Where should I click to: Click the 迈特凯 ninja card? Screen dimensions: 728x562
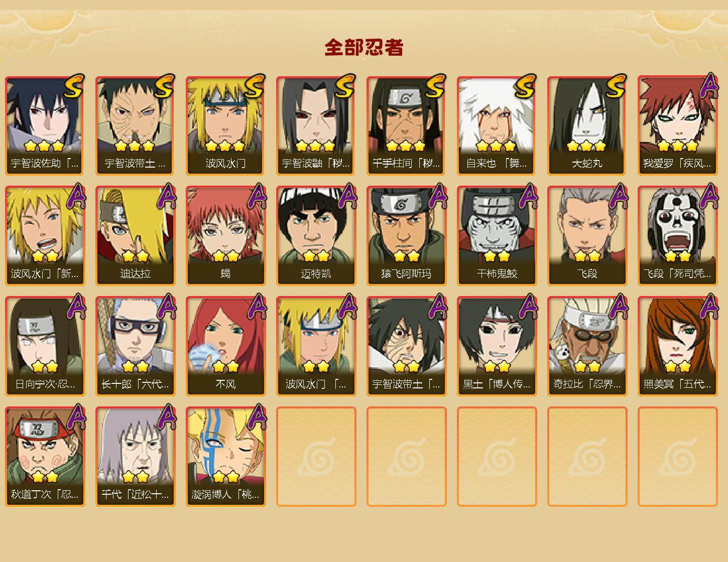pyautogui.click(x=316, y=236)
